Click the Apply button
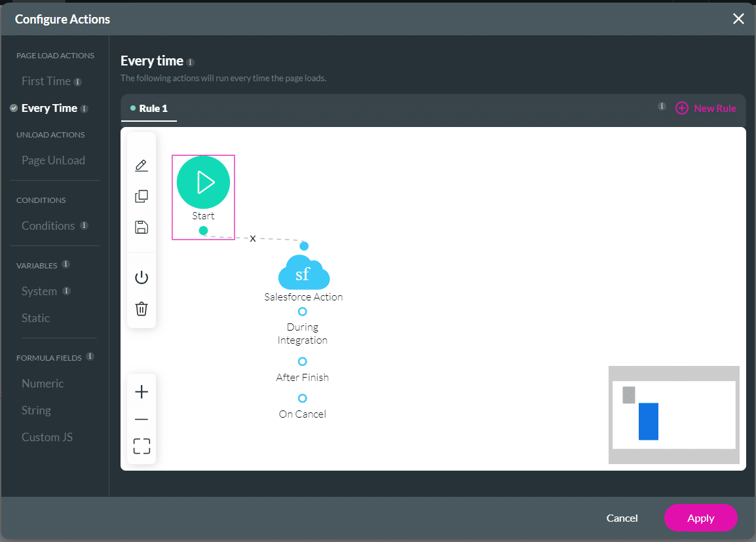Screen dimensions: 756x542 tap(700, 518)
